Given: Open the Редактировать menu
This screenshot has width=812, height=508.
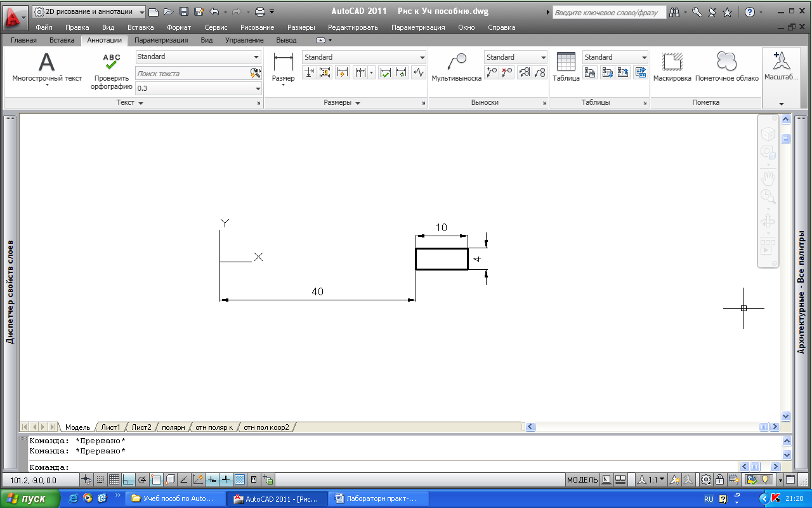Looking at the screenshot, I should click(x=353, y=27).
